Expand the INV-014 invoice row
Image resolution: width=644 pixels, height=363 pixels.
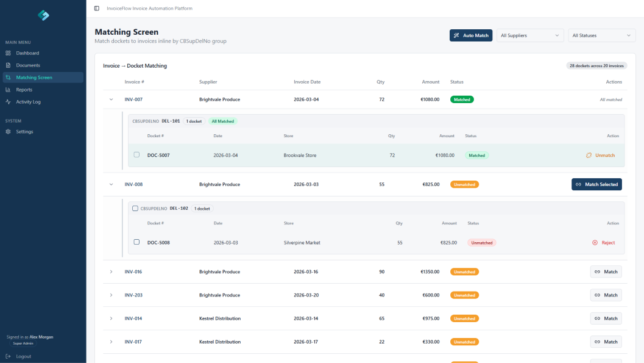(111, 318)
